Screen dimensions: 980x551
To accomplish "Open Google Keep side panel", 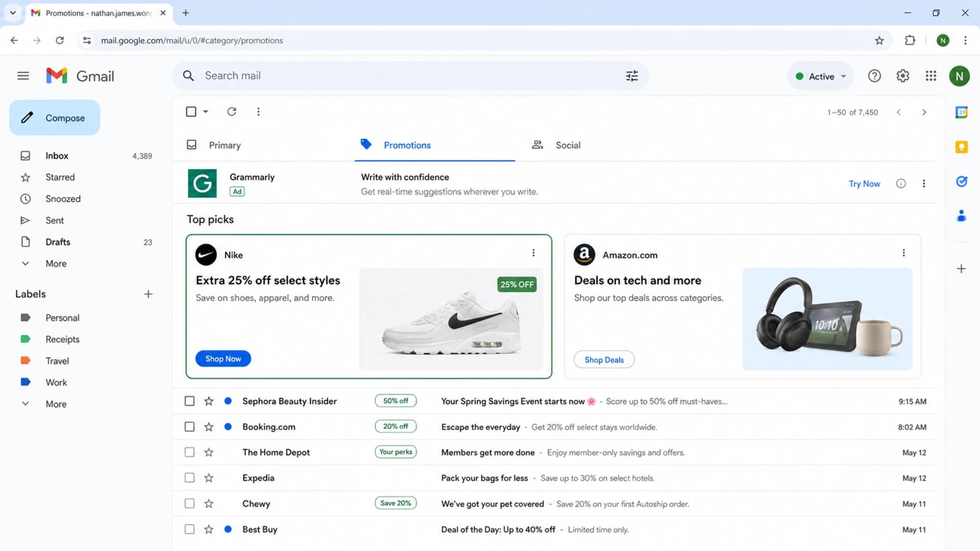I will click(x=961, y=147).
